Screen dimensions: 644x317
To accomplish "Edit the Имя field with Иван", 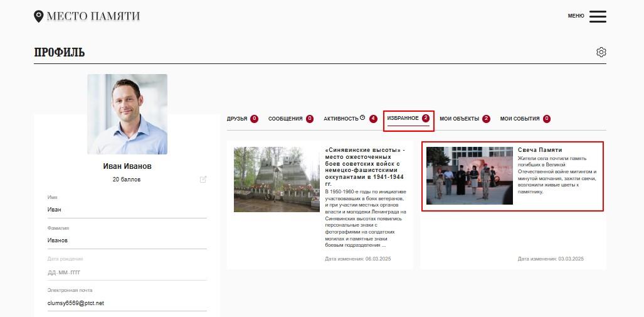I will [x=127, y=210].
